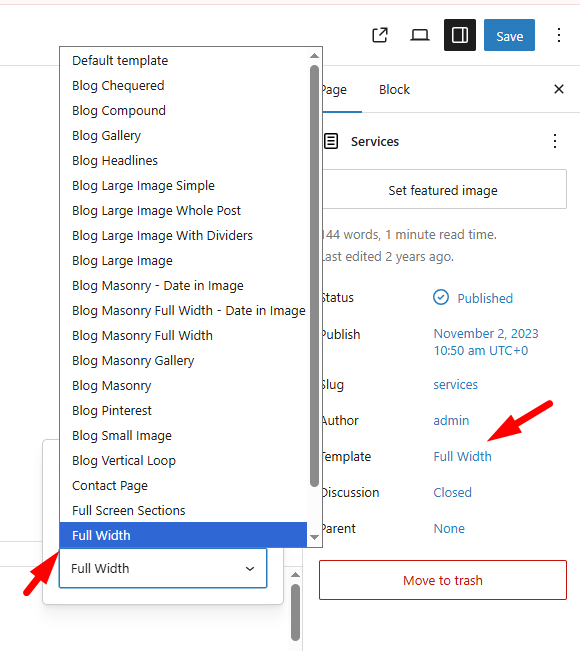
Task: Open the view page external link icon
Action: (380, 35)
